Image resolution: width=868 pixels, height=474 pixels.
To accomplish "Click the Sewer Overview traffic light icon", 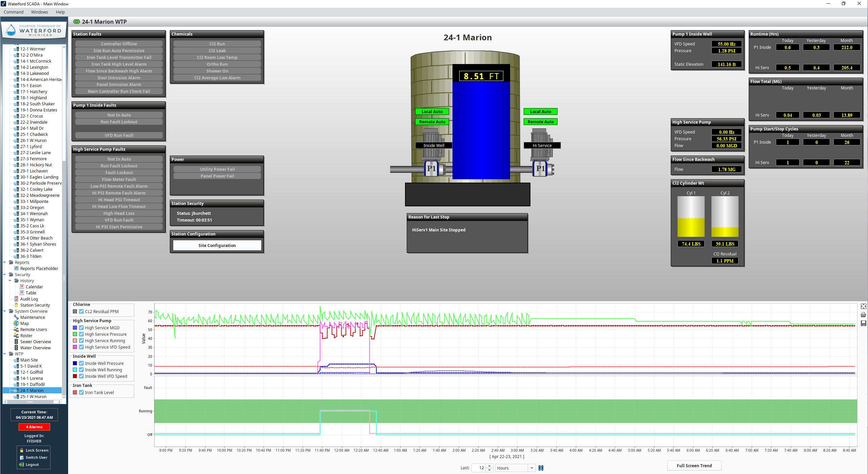I will 16,342.
